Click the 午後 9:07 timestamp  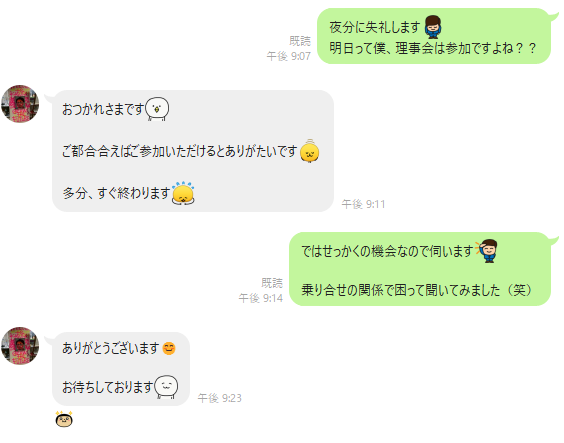(288, 56)
